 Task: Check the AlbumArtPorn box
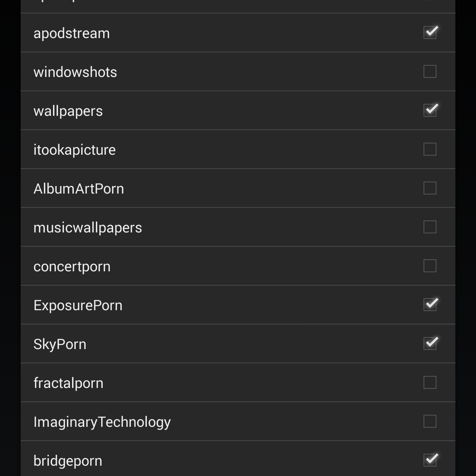tap(430, 188)
